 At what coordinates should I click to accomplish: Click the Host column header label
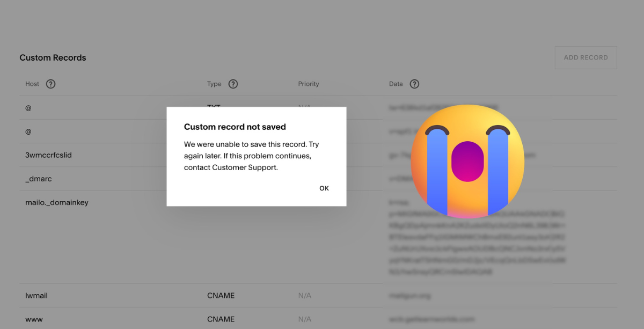click(x=32, y=84)
